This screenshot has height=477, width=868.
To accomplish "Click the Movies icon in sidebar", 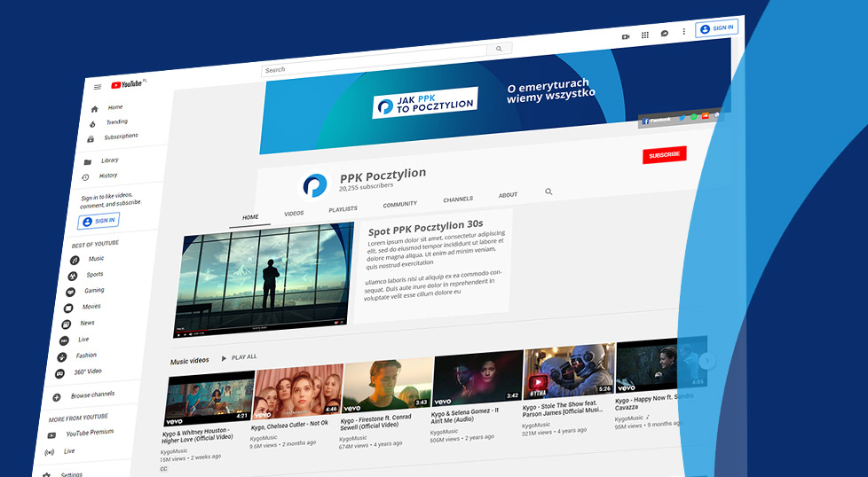I will tap(68, 309).
